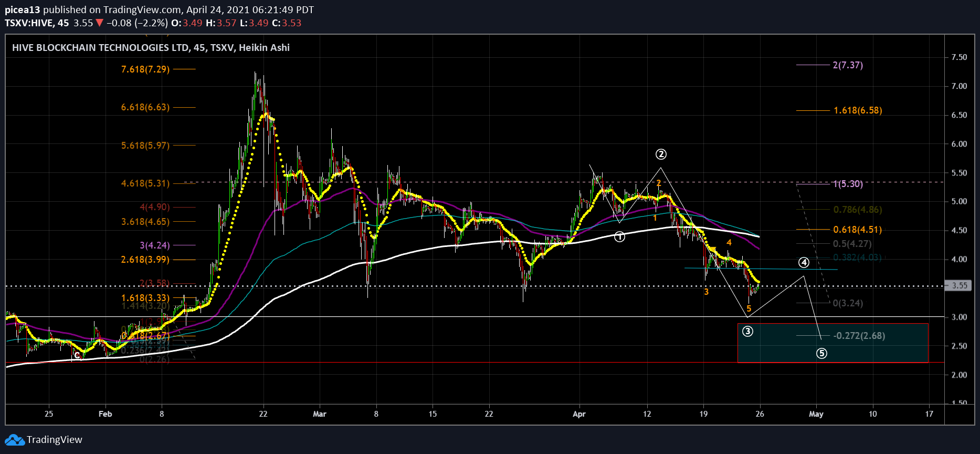The width and height of the screenshot is (980, 454).
Task: Select the O:3.49 open value
Action: (187, 23)
